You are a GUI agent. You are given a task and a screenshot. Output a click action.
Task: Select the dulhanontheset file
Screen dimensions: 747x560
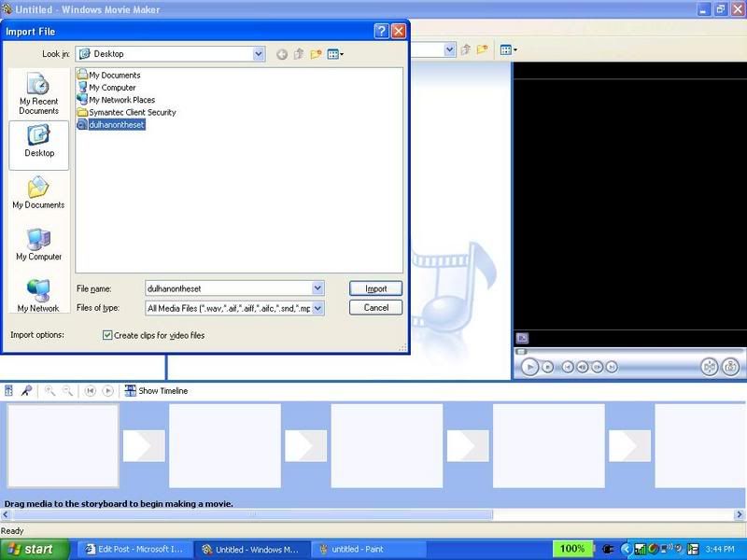tap(111, 125)
